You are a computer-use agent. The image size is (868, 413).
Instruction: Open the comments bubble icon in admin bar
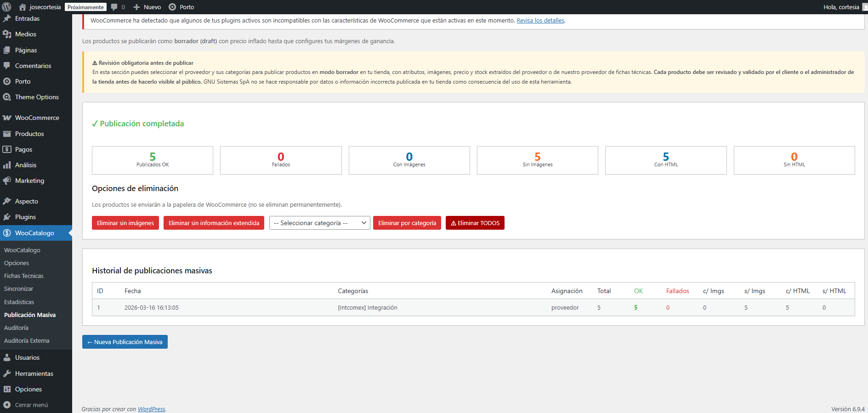click(x=114, y=7)
